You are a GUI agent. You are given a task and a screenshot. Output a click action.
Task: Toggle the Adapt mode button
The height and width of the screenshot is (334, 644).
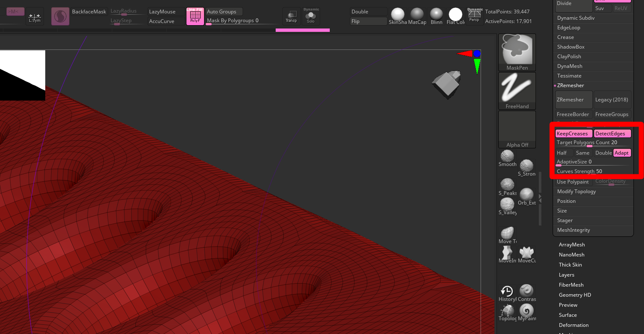622,153
